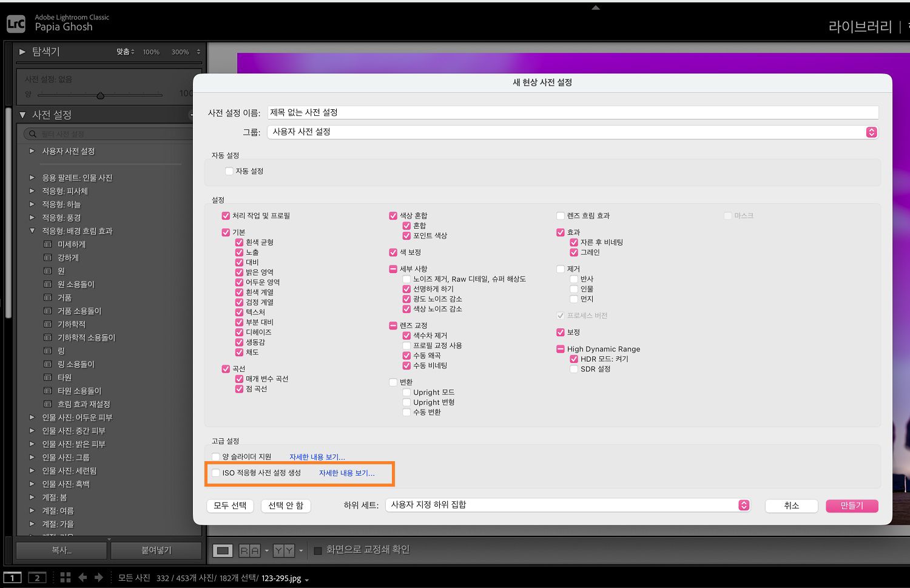Image resolution: width=910 pixels, height=588 pixels.
Task: Click the YY before/after view icon
Action: click(283, 550)
